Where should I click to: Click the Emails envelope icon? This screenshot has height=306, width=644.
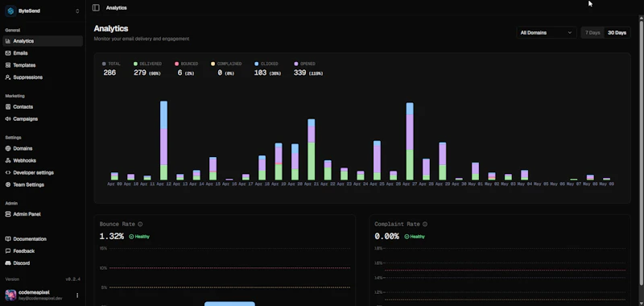[x=8, y=53]
